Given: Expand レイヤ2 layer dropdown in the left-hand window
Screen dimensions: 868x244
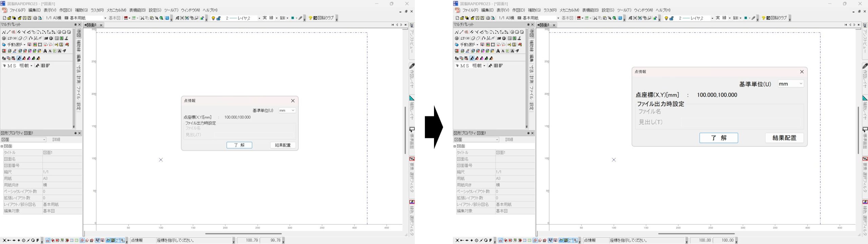Looking at the screenshot, I should (259, 18).
